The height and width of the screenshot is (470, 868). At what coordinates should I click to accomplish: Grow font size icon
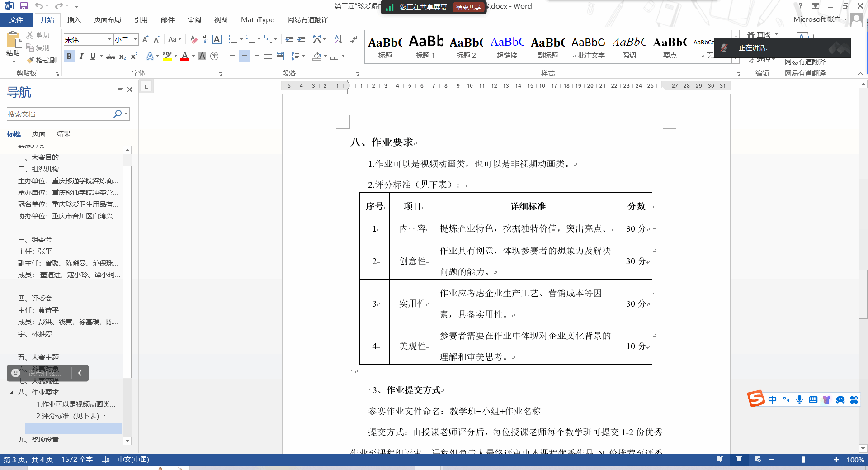(145, 39)
